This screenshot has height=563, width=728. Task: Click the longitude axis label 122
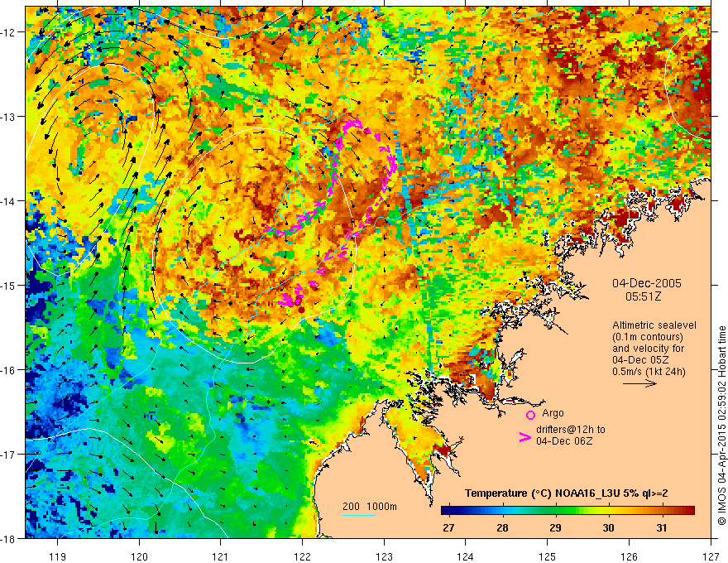click(x=302, y=556)
